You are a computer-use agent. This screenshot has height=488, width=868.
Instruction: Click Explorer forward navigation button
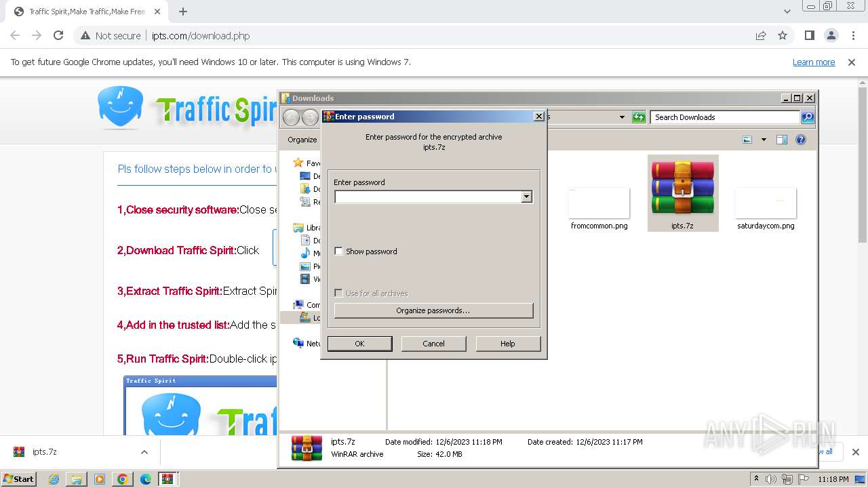click(310, 117)
